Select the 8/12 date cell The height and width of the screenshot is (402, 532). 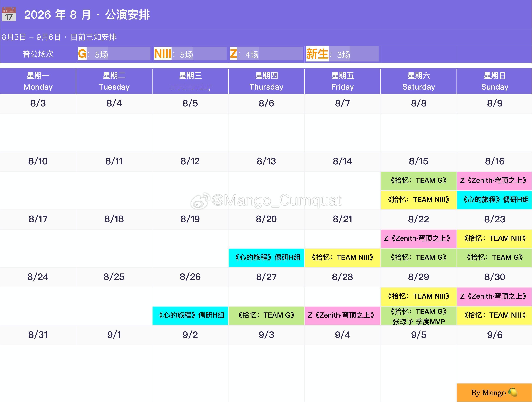[190, 161]
